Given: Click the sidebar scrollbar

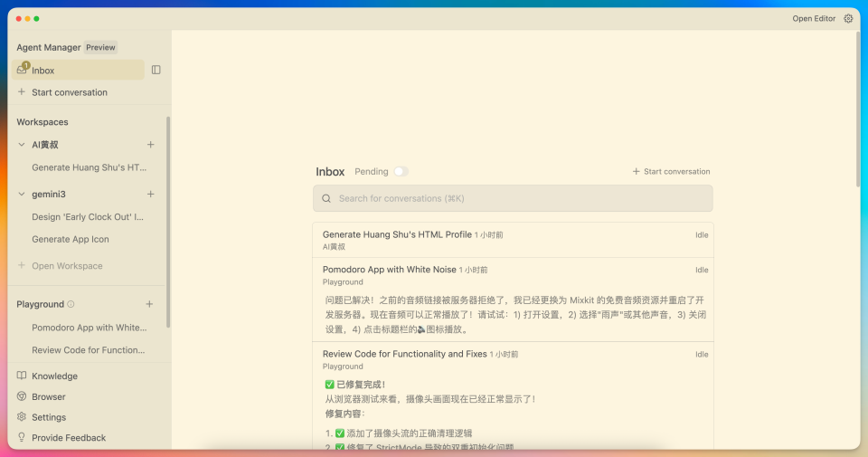Looking at the screenshot, I should 168,222.
